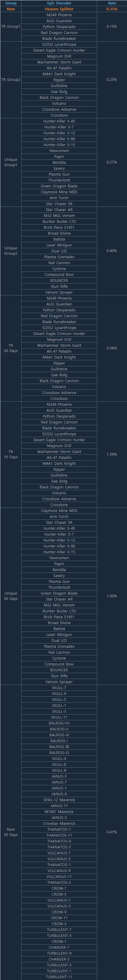Click the Group column header

(x=11, y=3)
